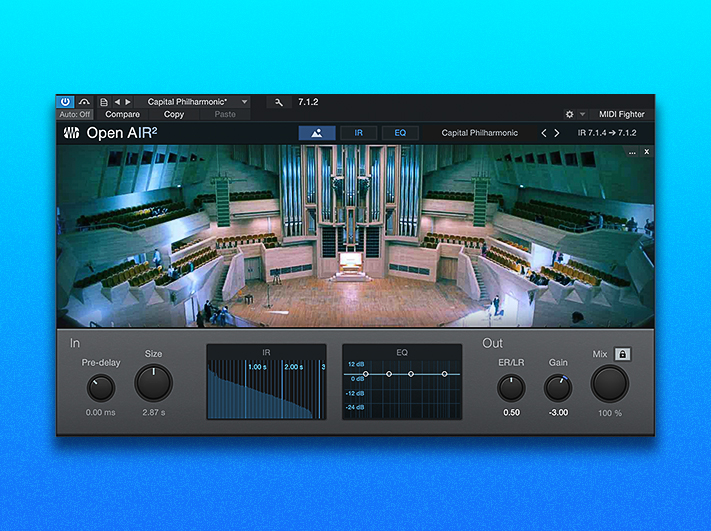Viewport: 711px width, 531px height.
Task: Click the Size knob
Action: pyautogui.click(x=153, y=383)
